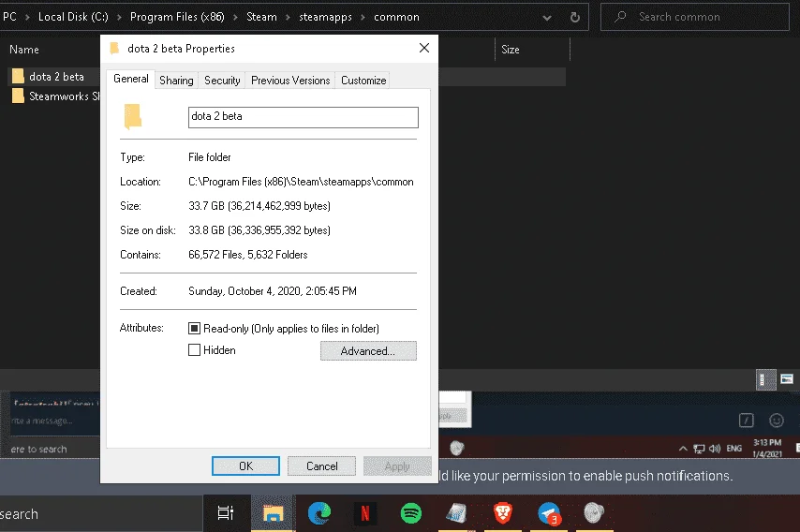This screenshot has width=800, height=532.
Task: Check the Hidden attribute checkbox
Action: click(194, 350)
